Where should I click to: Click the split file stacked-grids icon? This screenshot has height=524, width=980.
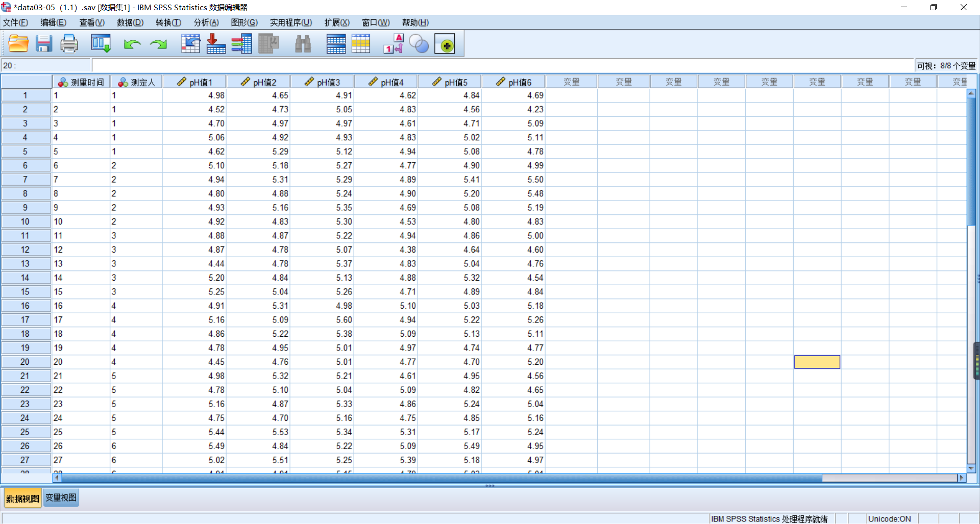point(336,44)
